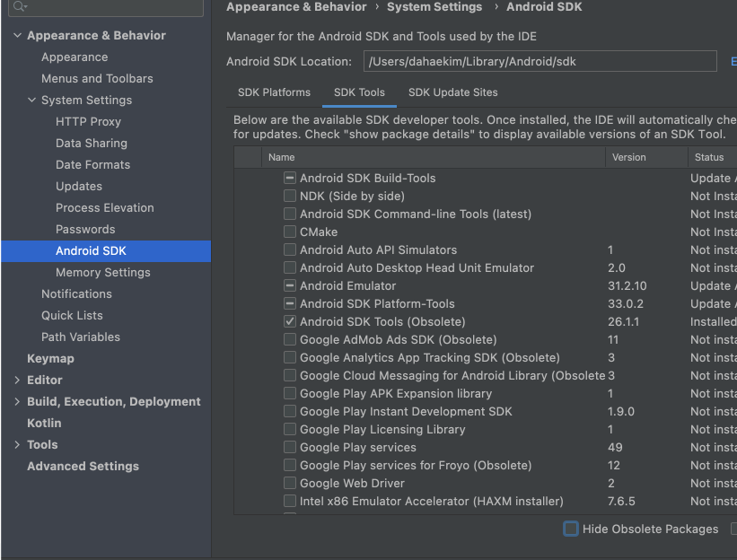Open the Keymap settings
The image size is (737, 560).
coord(50,358)
